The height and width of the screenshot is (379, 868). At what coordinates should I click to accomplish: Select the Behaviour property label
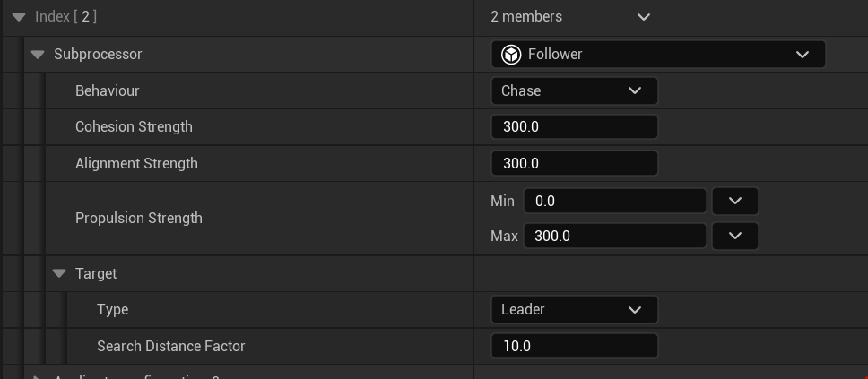click(x=108, y=91)
